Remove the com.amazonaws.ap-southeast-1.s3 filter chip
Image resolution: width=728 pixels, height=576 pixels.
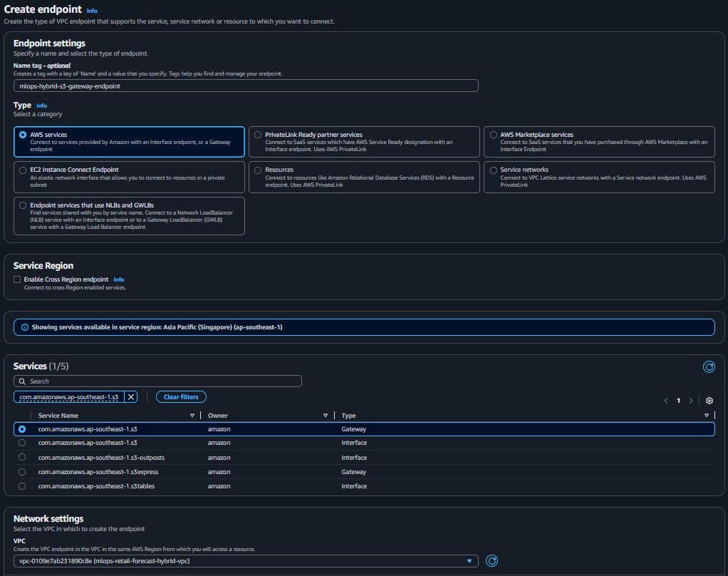(x=130, y=396)
